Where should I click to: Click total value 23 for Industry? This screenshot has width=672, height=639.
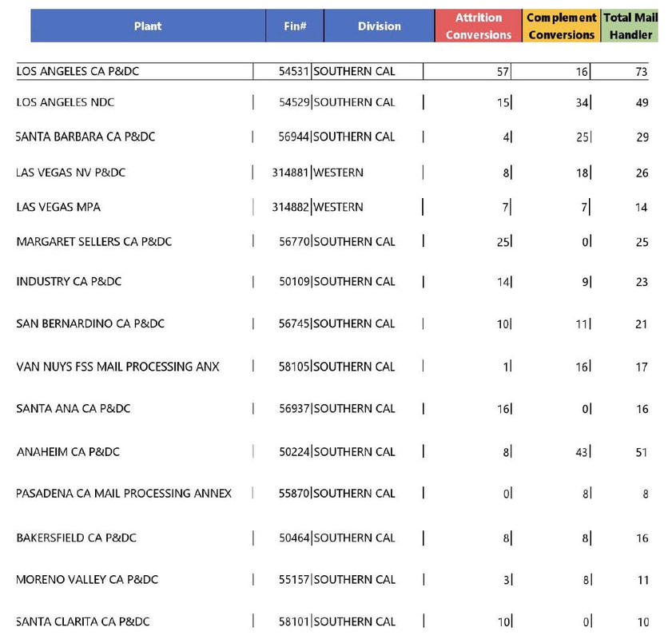pyautogui.click(x=642, y=282)
